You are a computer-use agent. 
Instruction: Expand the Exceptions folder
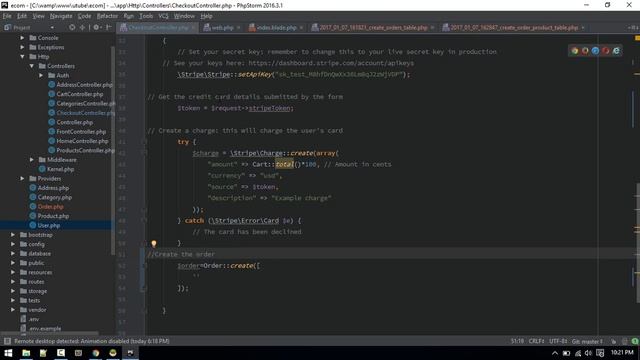click(x=22, y=47)
